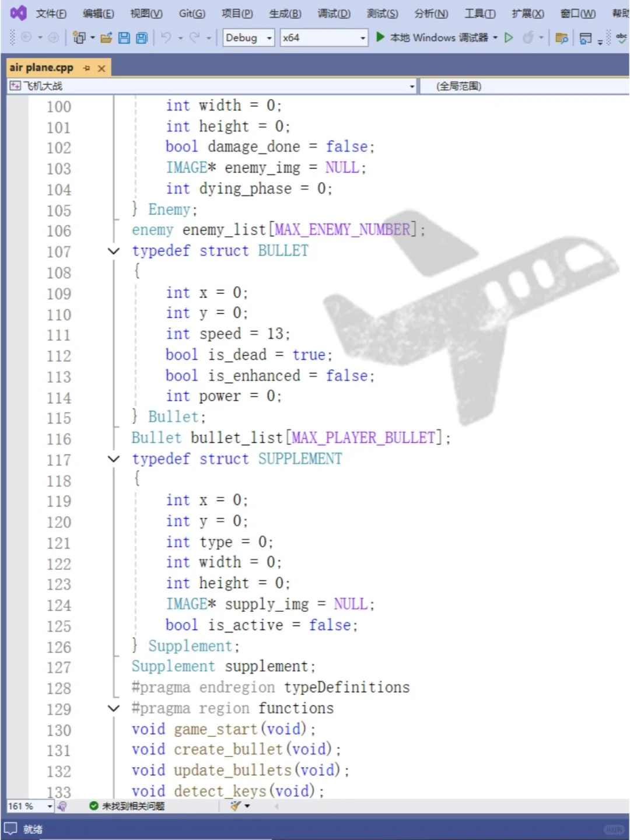
Task: Click the navigate backward arrow icon
Action: point(26,37)
